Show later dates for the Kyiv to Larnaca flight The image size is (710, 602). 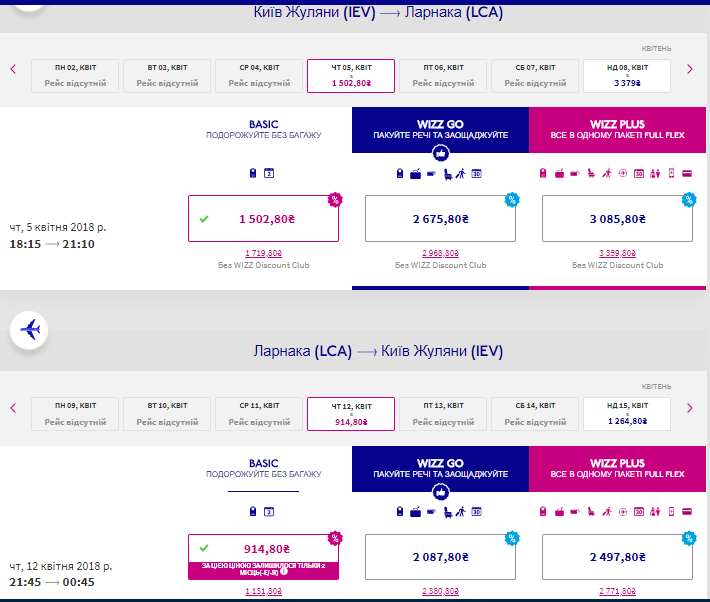tap(689, 69)
